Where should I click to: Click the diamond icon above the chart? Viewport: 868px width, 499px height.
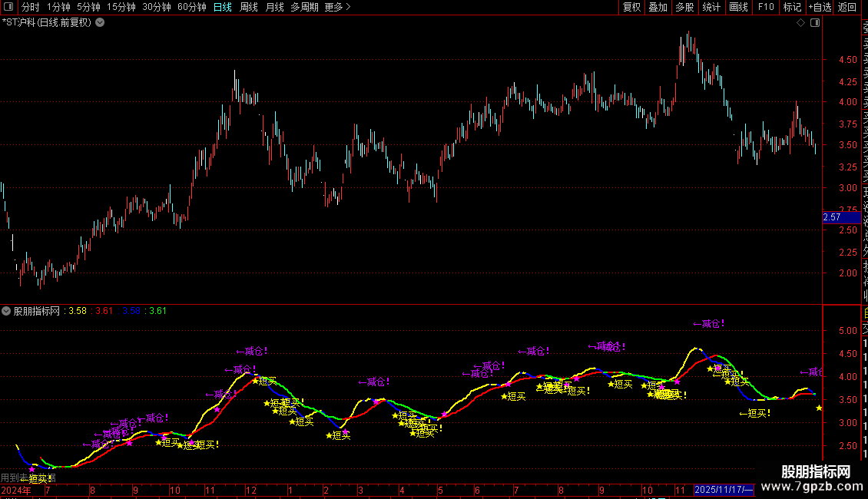[x=800, y=23]
